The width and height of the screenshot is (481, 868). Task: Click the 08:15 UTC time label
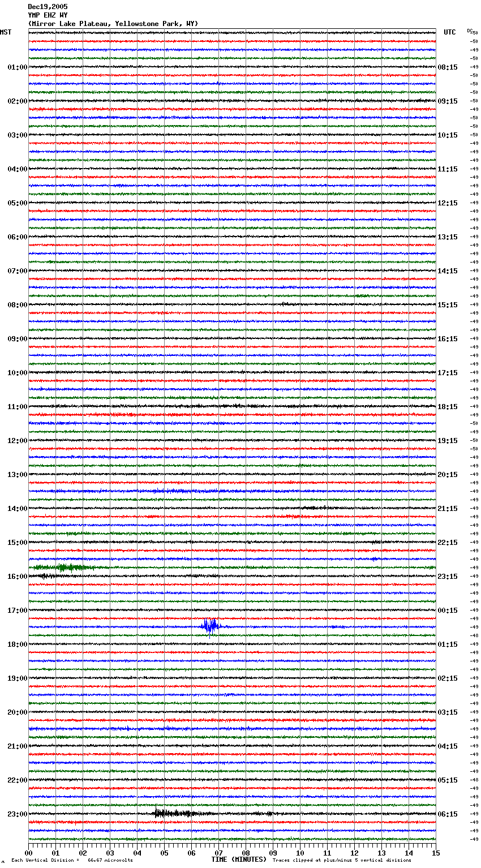point(448,67)
